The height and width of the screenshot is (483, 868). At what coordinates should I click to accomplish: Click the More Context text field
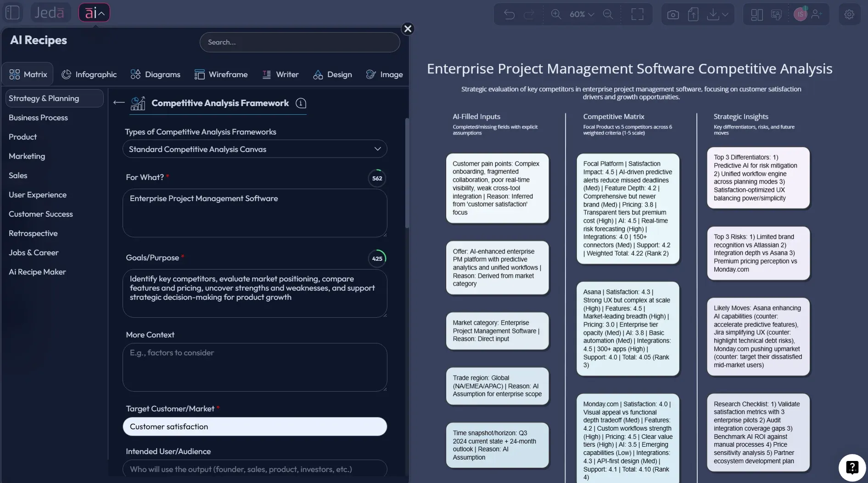click(255, 367)
